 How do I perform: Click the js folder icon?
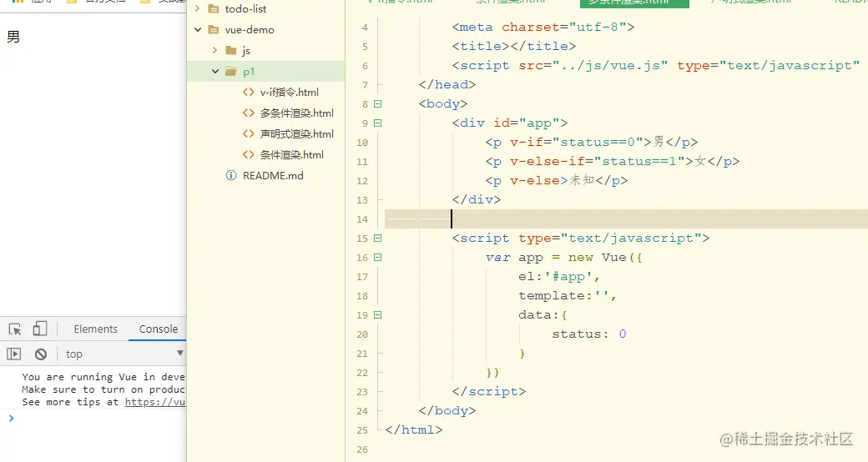[231, 51]
